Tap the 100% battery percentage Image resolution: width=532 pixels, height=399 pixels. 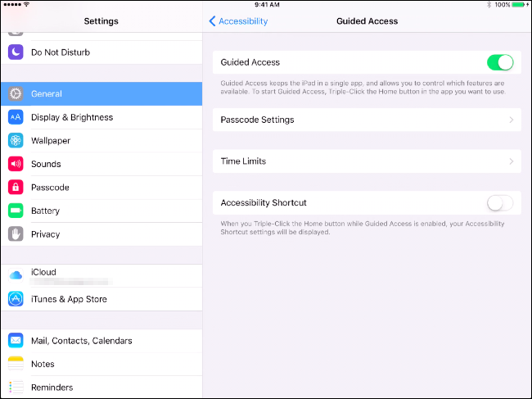(503, 5)
